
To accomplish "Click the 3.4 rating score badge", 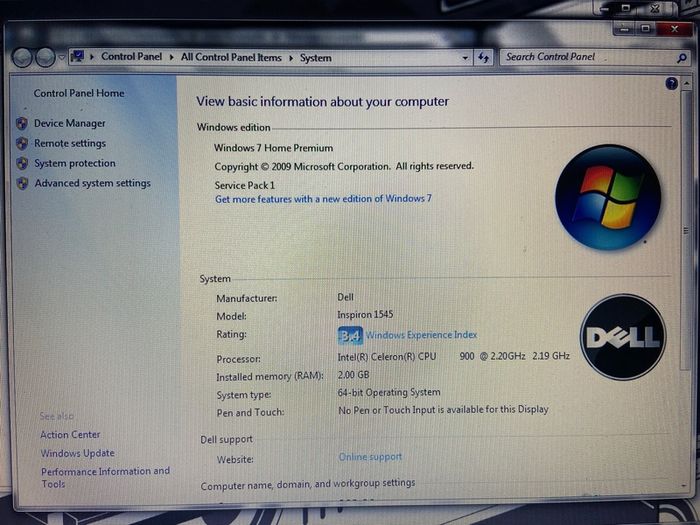I will tap(350, 336).
